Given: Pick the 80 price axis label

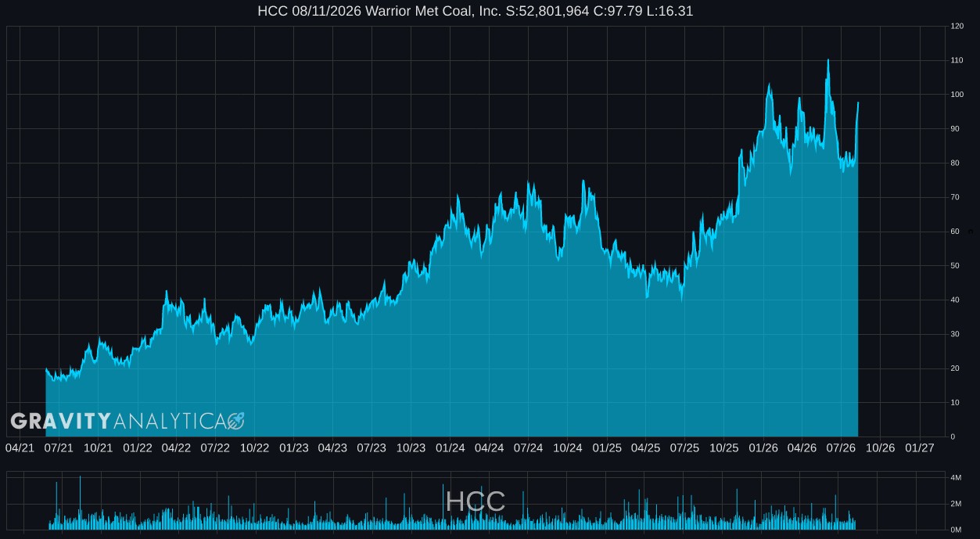Looking at the screenshot, I should coord(955,163).
